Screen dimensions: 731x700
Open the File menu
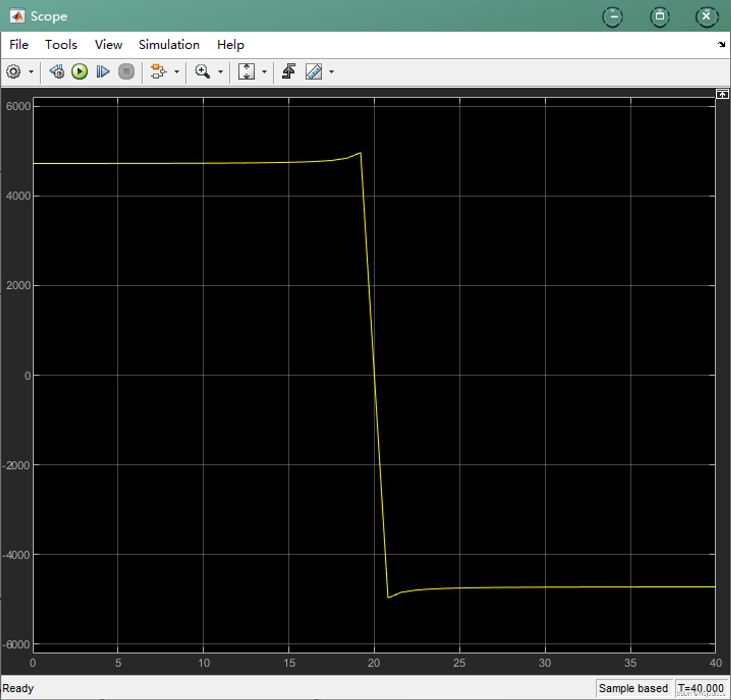[19, 45]
